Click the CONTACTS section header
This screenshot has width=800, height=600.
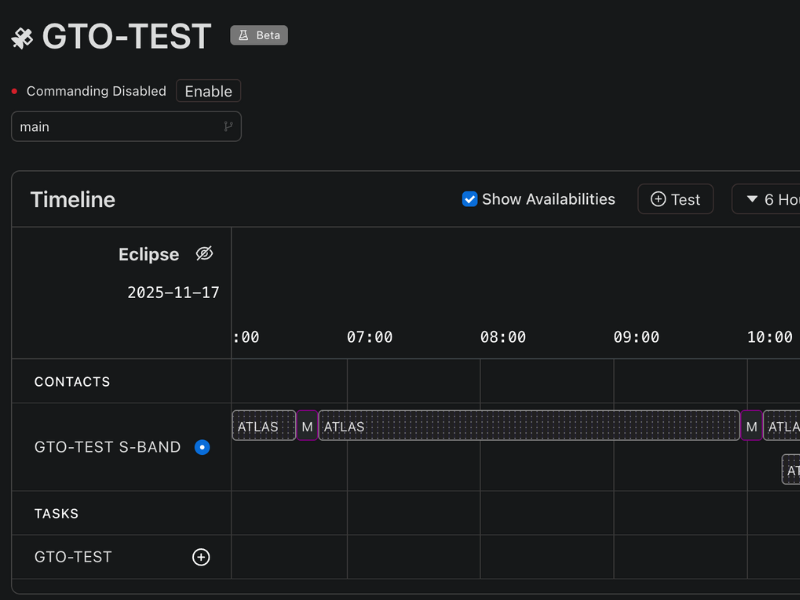coord(72,382)
